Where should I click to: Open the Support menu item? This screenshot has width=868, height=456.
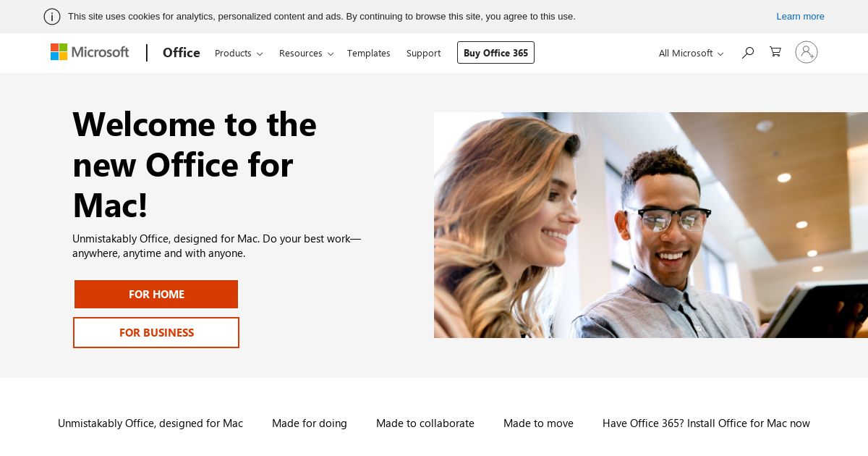click(423, 53)
